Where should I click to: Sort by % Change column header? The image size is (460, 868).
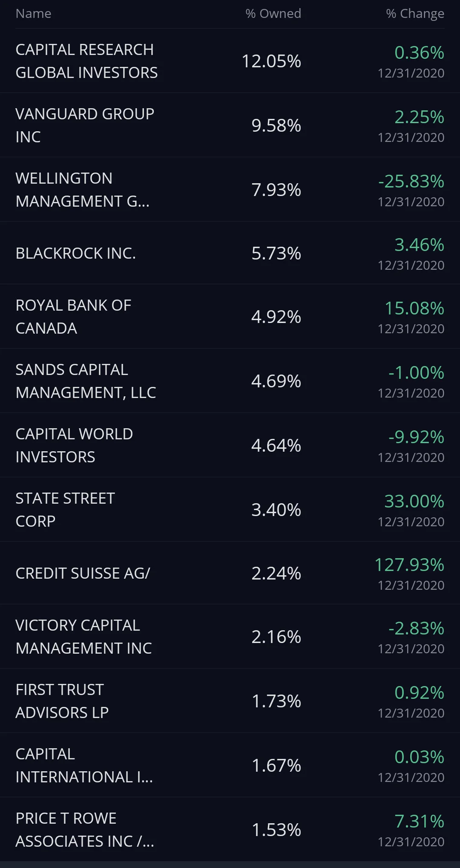415,14
